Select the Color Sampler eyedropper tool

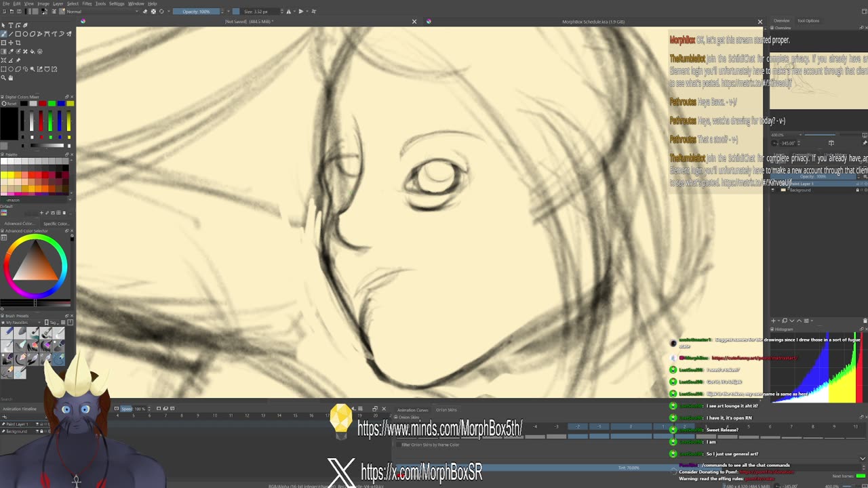[x=11, y=52]
